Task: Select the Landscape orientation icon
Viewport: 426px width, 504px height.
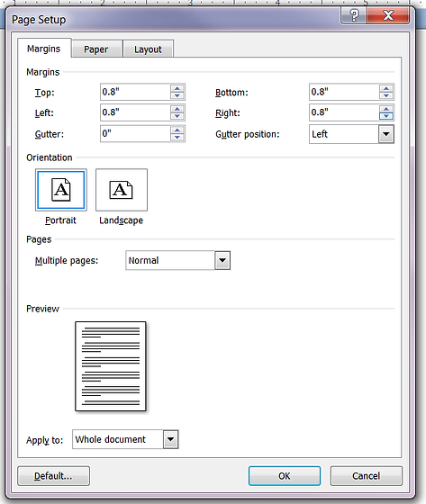Action: [x=122, y=190]
